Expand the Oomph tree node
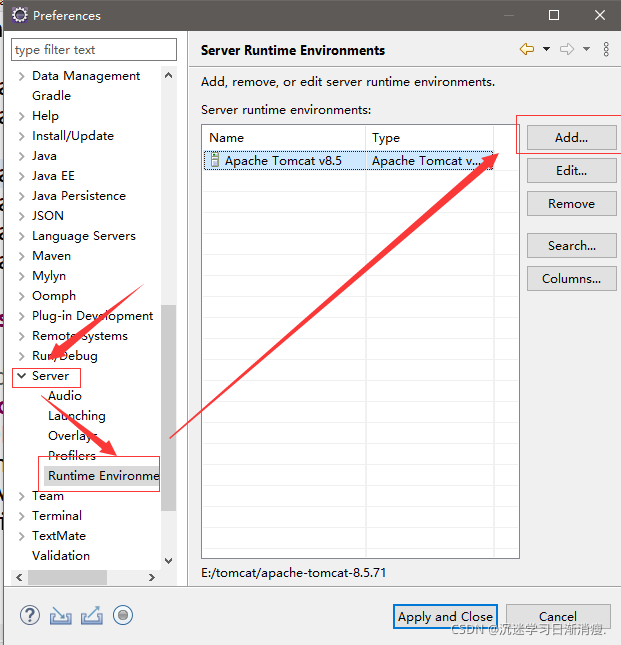Viewport: 621px width, 645px height. 22,296
